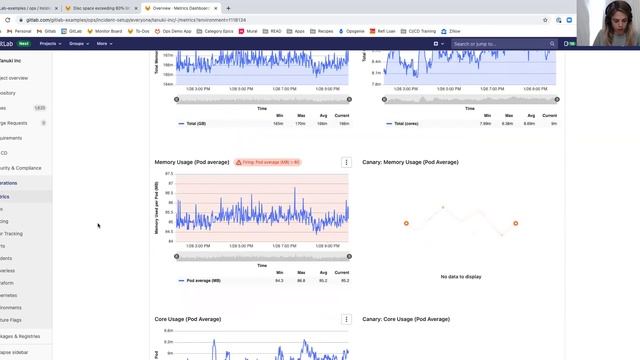
Task: Switch to the Overview Metrics Dashboard tab
Action: tap(181, 8)
